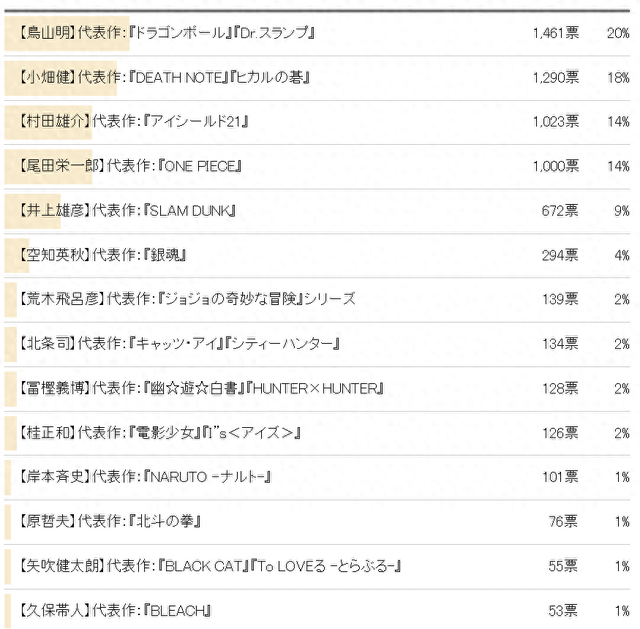
Task: Select the 原哲夫 北斗の拳 row
Action: [111, 521]
